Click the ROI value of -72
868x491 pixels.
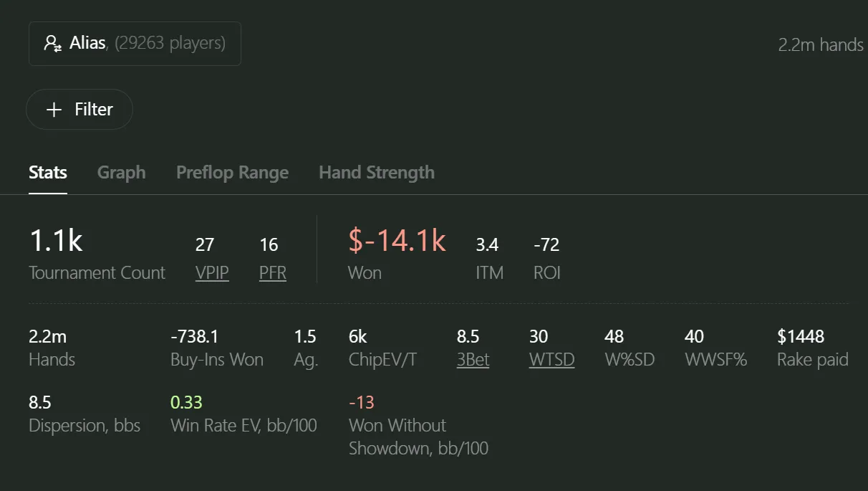coord(546,245)
